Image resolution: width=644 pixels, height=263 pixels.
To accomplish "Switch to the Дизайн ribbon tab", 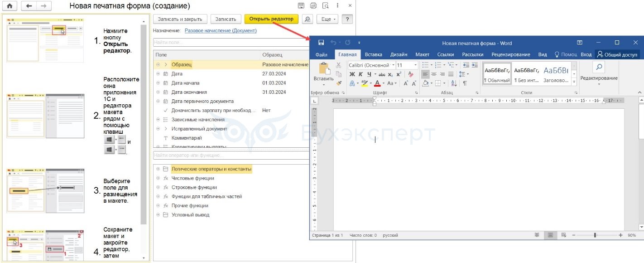I will click(399, 55).
